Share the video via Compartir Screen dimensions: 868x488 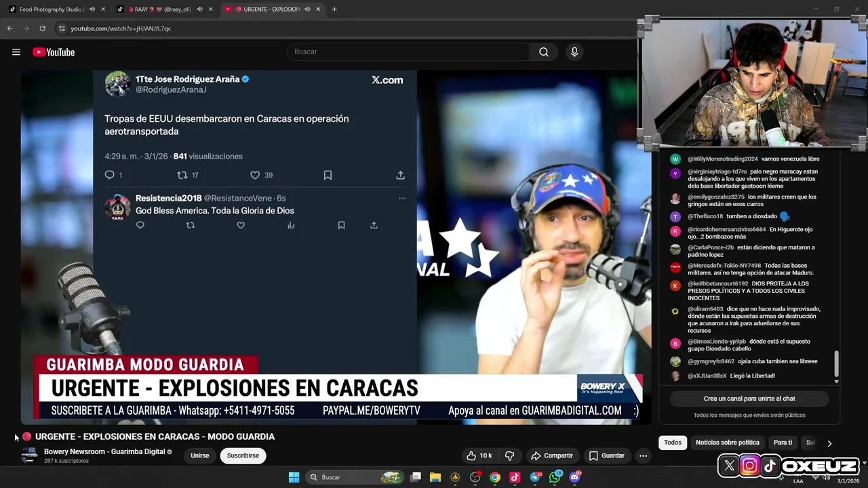[x=552, y=455]
